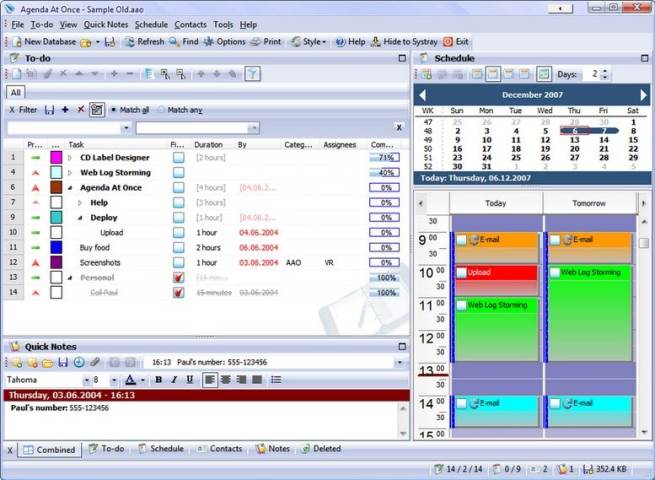655x480 pixels.
Task: Expand the CD Label Designer task tree
Action: (70, 158)
